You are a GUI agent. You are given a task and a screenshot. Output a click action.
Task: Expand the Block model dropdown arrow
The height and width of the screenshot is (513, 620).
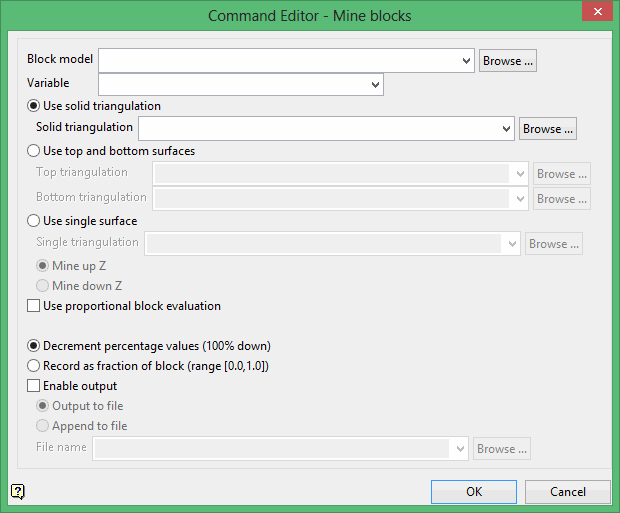pos(466,61)
